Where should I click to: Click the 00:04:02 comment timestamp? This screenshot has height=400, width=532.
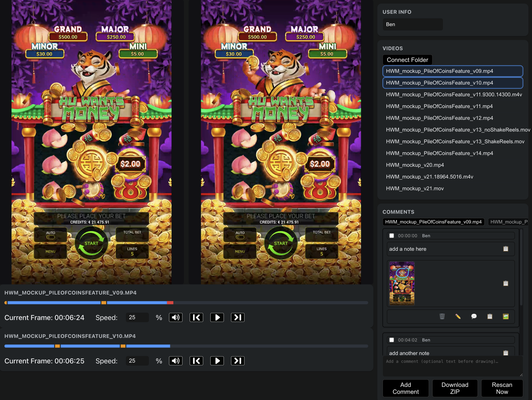[x=408, y=340]
